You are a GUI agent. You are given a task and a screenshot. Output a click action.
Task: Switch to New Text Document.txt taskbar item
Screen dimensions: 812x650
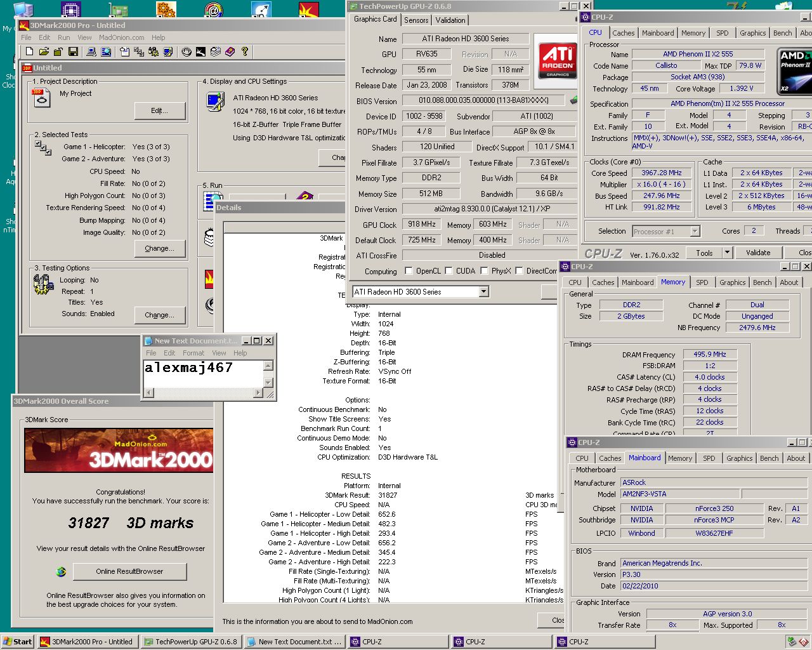294,642
